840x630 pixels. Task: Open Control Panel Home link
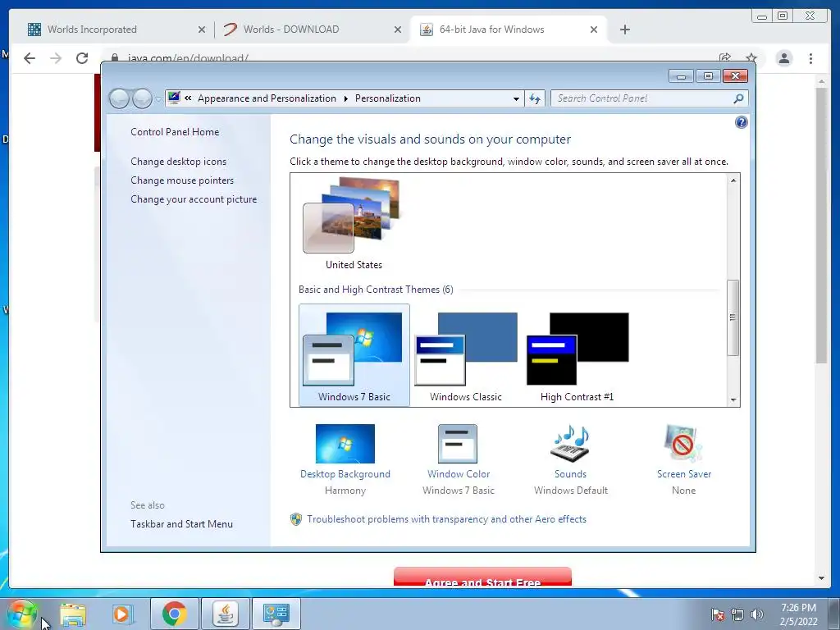tap(175, 132)
